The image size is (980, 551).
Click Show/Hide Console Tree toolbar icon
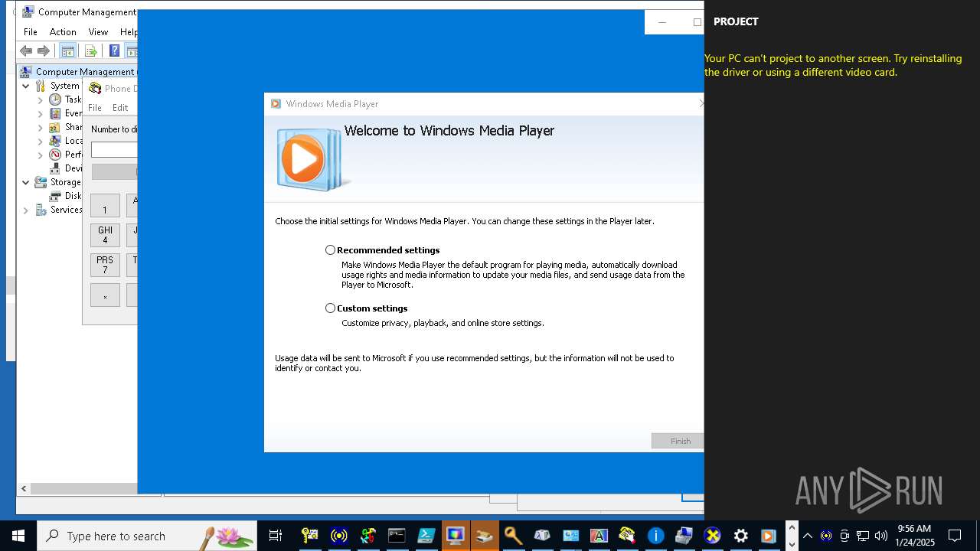[x=67, y=51]
